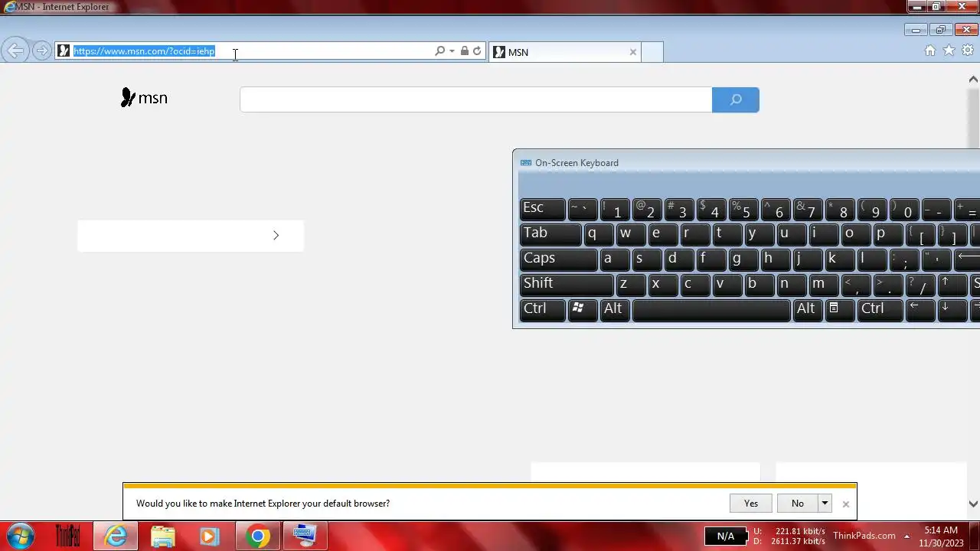The image size is (980, 551).
Task: Click the page scrollbar down arrow
Action: point(973,504)
